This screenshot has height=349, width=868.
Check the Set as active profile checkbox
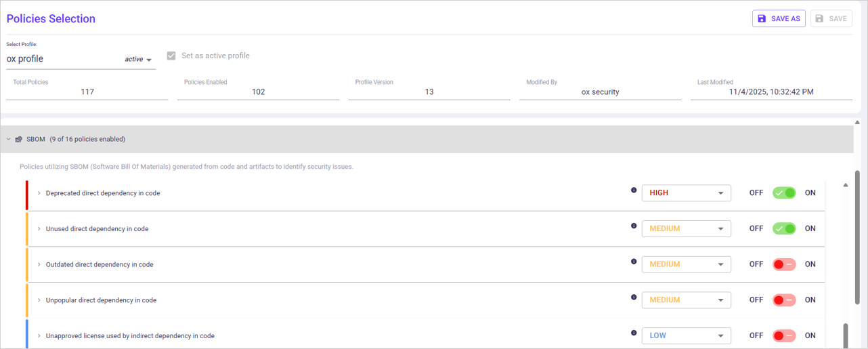171,56
